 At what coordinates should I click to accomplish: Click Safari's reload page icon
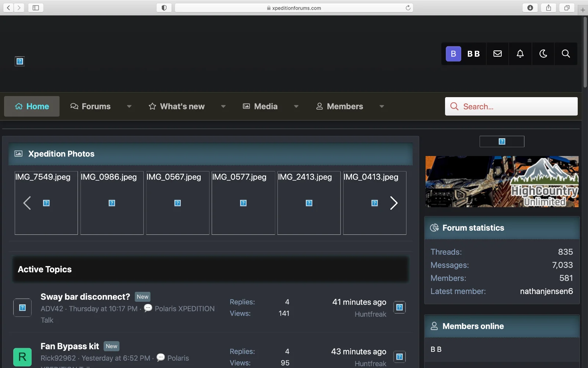pos(408,8)
